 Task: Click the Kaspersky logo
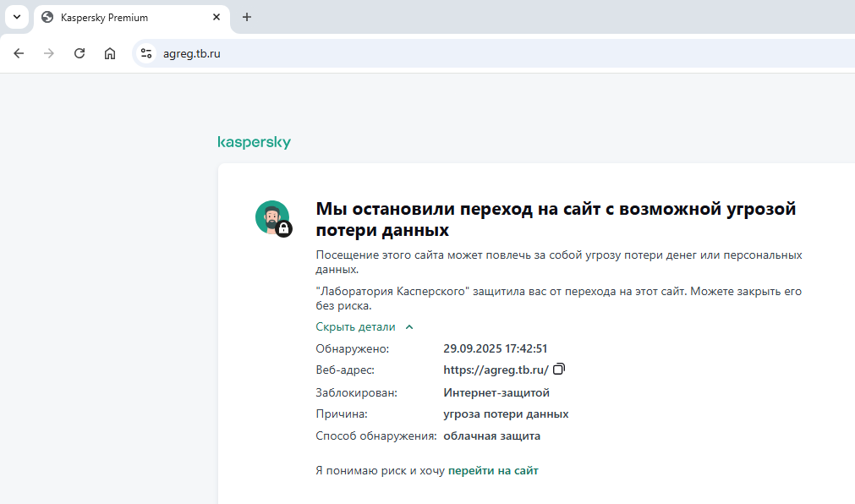254,142
